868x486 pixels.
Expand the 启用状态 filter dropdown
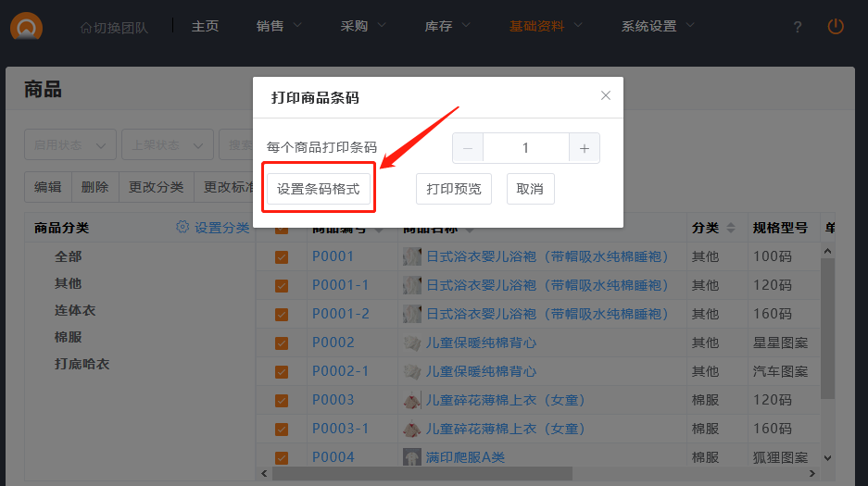(70, 145)
